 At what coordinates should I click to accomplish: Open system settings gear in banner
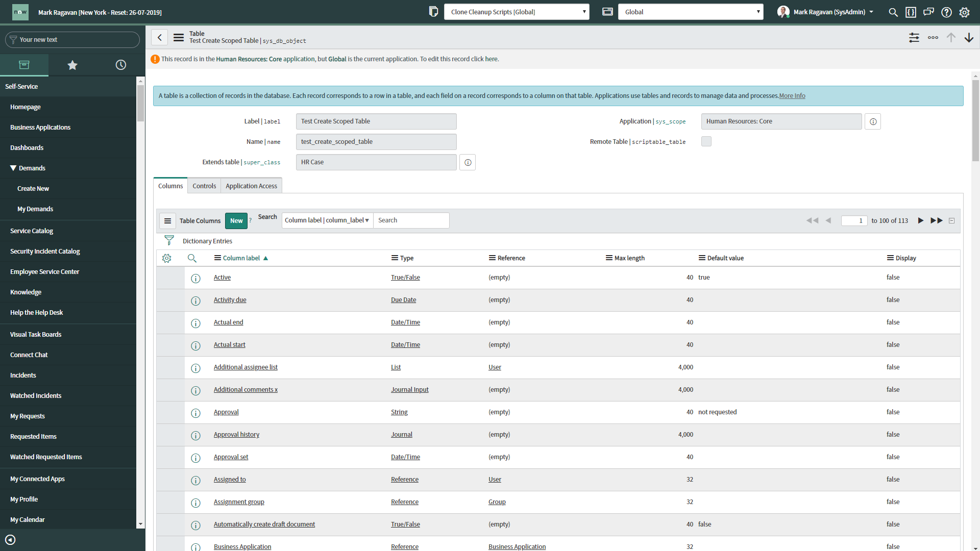[x=964, y=12]
